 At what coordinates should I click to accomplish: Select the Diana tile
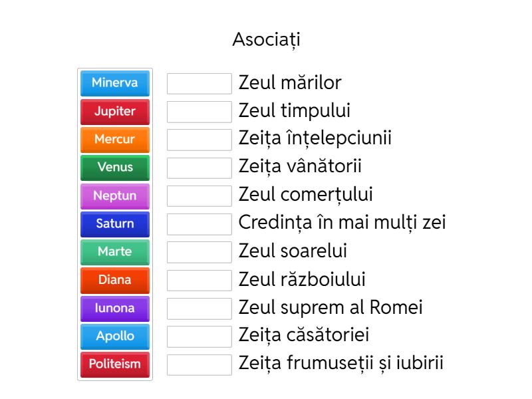pyautogui.click(x=114, y=281)
